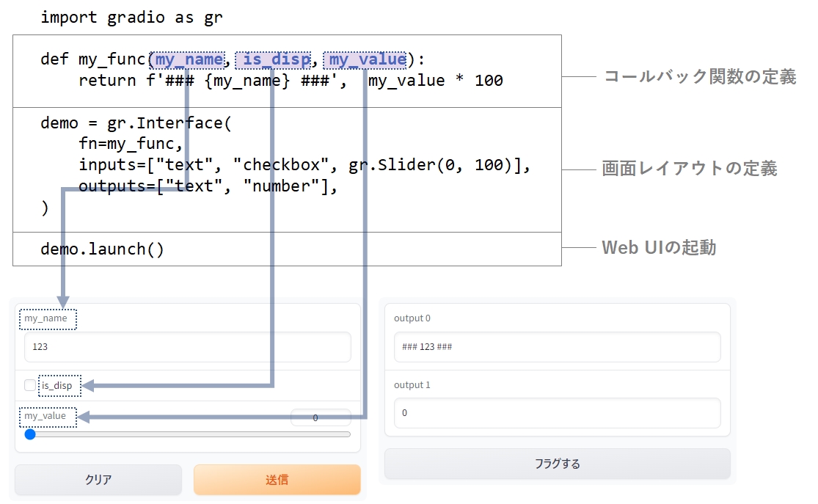Viewport: 818px width, 504px height.
Task: Enable the is_disp checkbox
Action: pos(29,385)
